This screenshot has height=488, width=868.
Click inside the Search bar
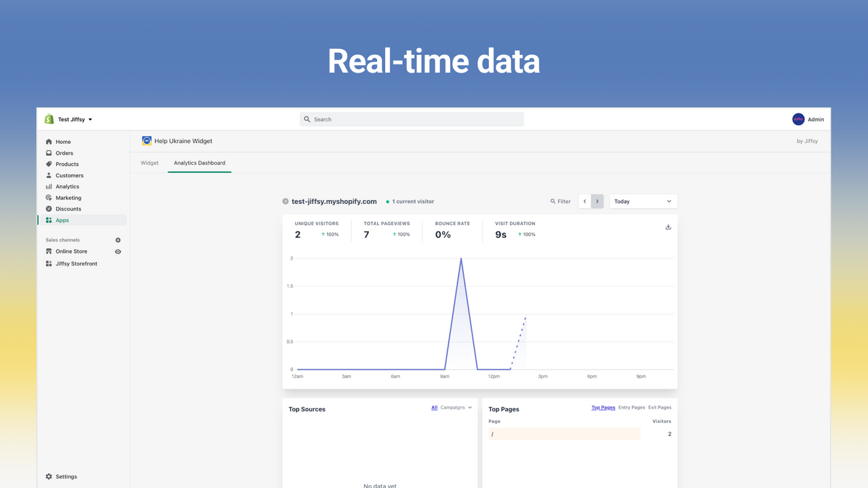pyautogui.click(x=411, y=119)
